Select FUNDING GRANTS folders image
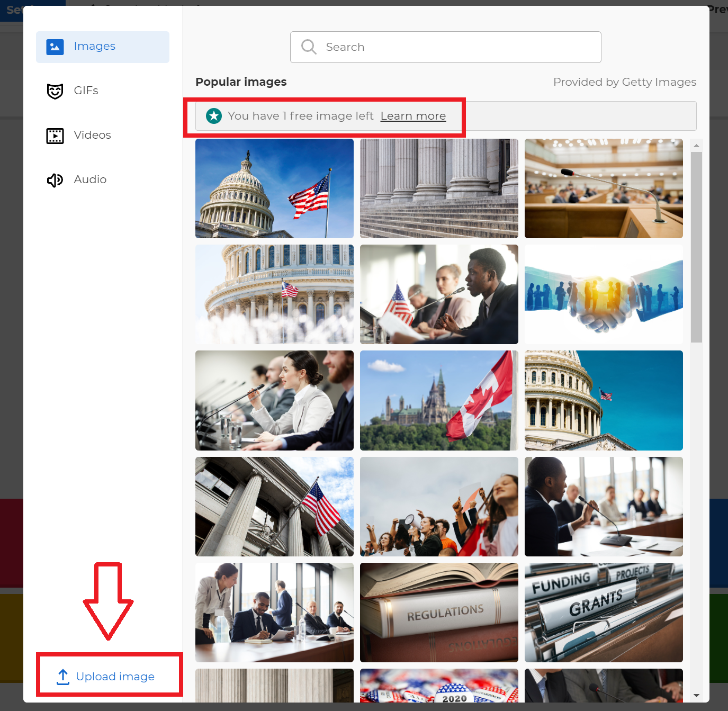 tap(604, 613)
